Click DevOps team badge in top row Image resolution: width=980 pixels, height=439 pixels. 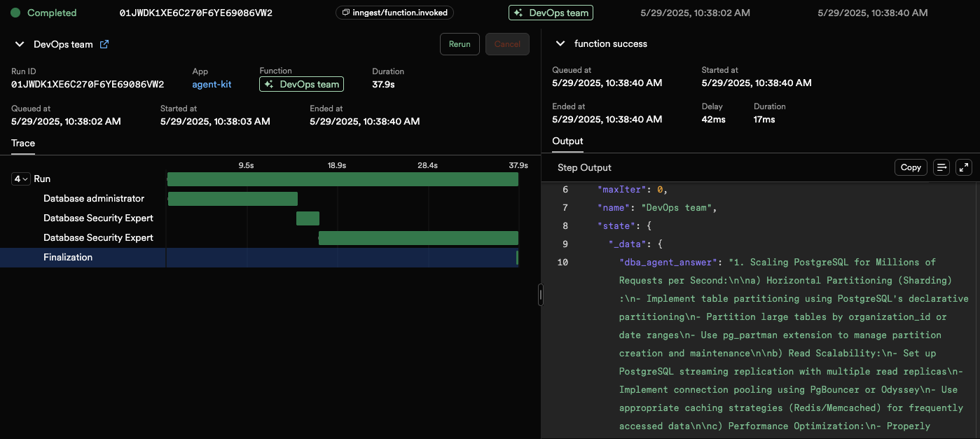pos(551,13)
